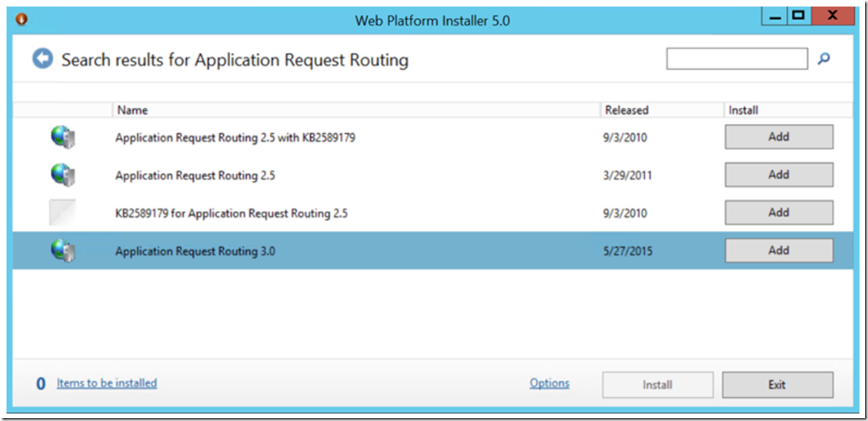Select row Application Request Routing 3.0
Screen dimensions: 868x421
pyautogui.click(x=433, y=251)
